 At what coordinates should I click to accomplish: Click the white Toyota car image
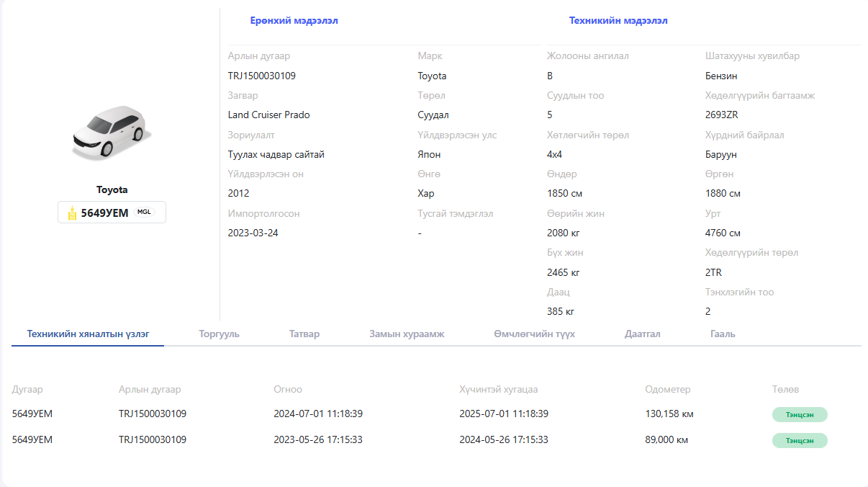(x=112, y=132)
